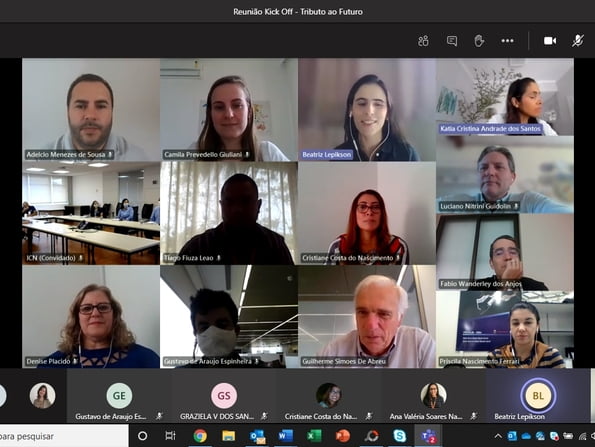Expand hidden system tray icons chevron
This screenshot has width=595, height=447.
pos(498,436)
